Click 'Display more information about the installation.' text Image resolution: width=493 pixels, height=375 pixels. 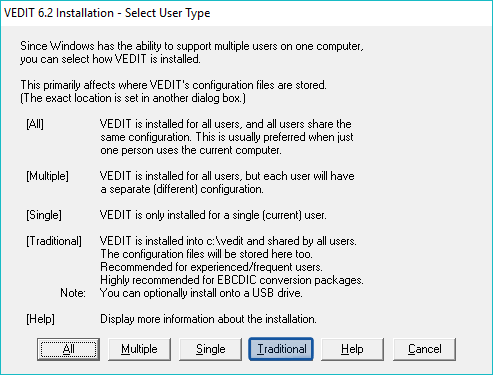pyautogui.click(x=208, y=319)
